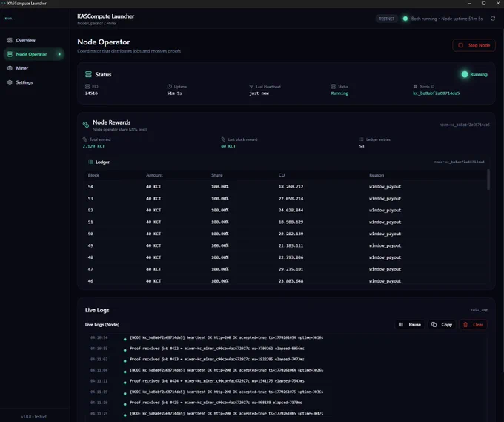Click the Pause button bars icon
Screen dimensions: 504x422
tap(401, 325)
